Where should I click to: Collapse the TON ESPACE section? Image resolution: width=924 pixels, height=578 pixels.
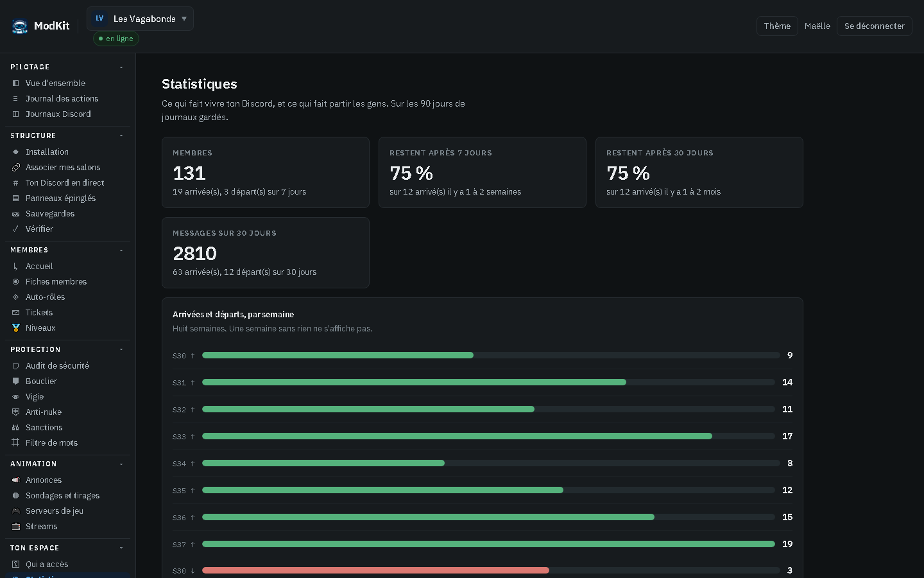tap(121, 548)
